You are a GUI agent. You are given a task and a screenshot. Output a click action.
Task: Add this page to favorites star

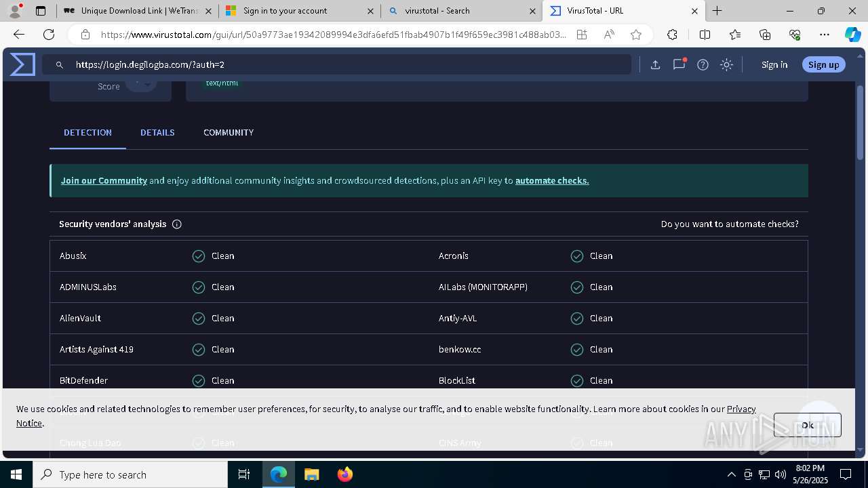coord(636,35)
